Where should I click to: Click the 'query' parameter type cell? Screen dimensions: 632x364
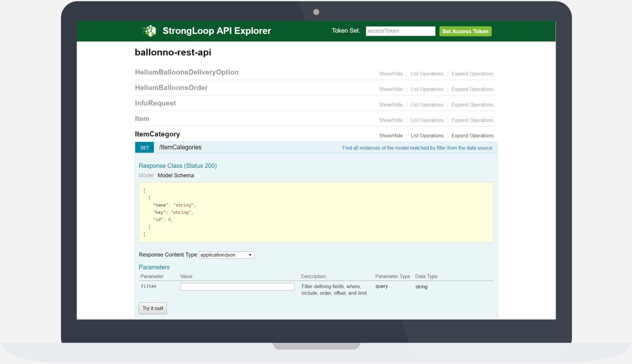click(x=382, y=286)
